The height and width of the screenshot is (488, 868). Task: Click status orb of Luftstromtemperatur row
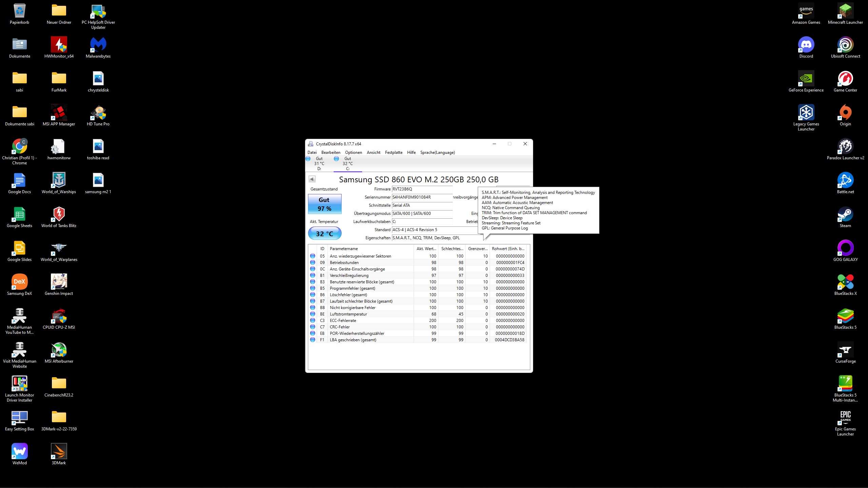tap(313, 314)
